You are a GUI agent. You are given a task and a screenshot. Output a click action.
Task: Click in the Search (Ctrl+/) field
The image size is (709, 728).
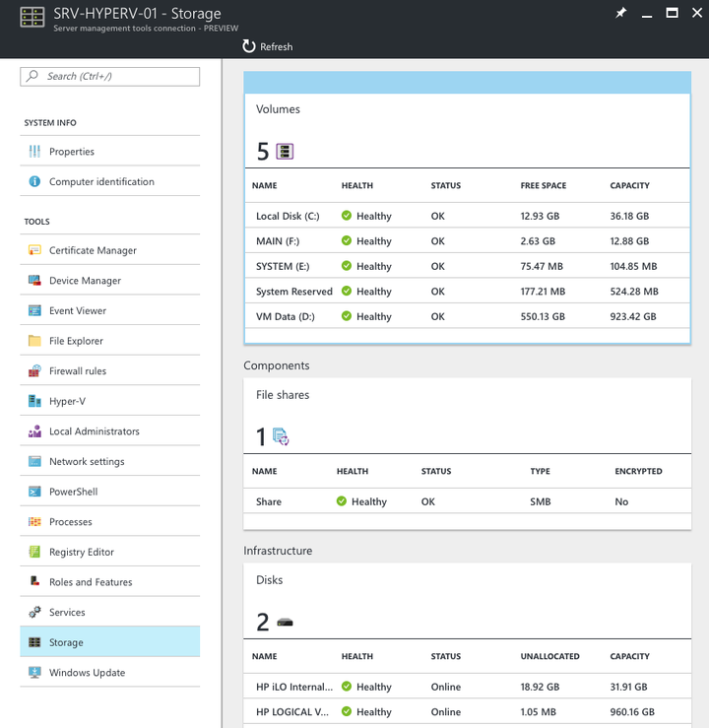coord(110,77)
